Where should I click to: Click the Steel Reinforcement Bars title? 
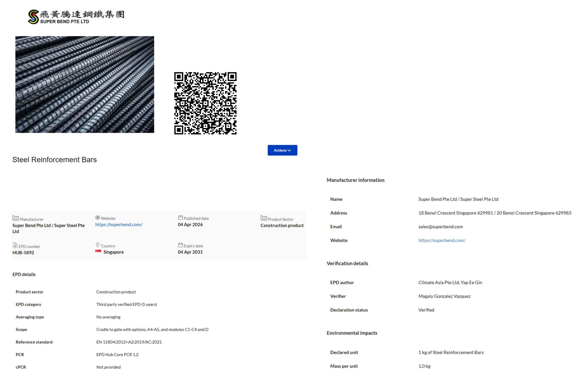55,160
